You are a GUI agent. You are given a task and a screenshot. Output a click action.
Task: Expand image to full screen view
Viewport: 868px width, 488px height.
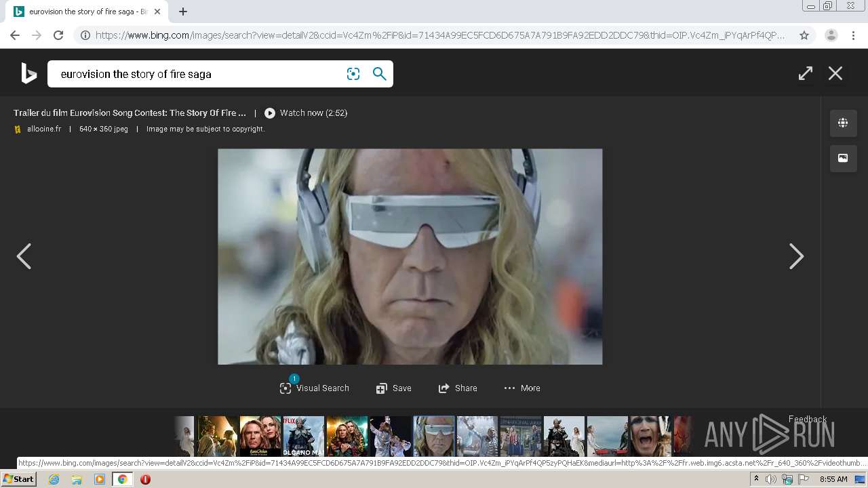[x=806, y=73]
